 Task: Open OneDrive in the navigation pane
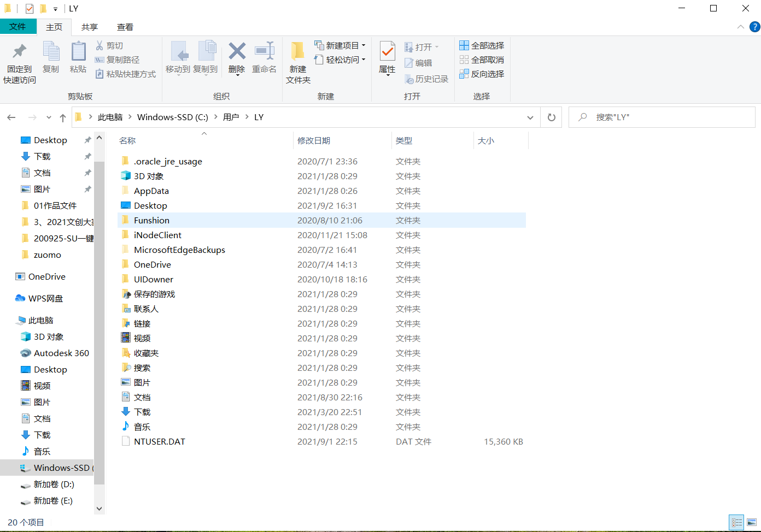pyautogui.click(x=47, y=277)
